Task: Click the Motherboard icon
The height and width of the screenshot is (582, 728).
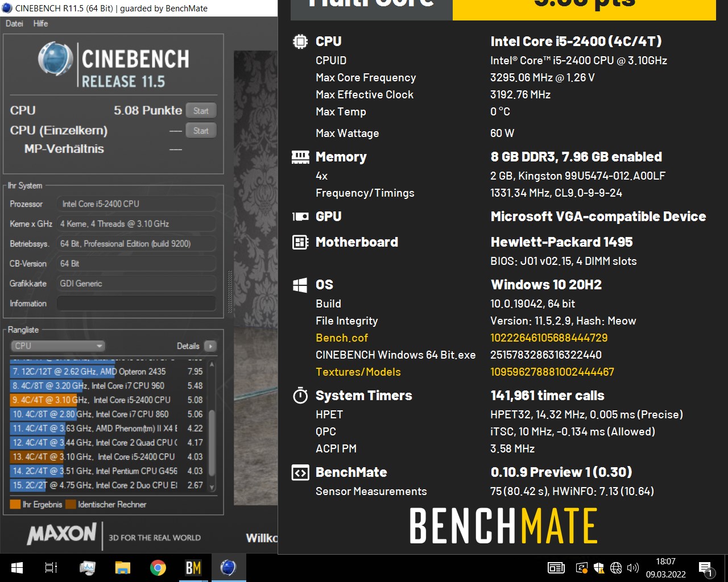Action: click(x=300, y=242)
